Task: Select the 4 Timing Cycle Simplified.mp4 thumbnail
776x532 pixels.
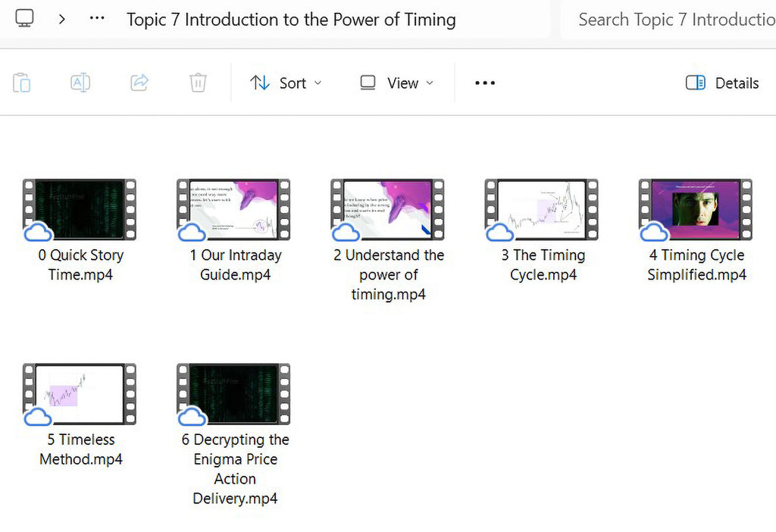Action: (x=696, y=209)
